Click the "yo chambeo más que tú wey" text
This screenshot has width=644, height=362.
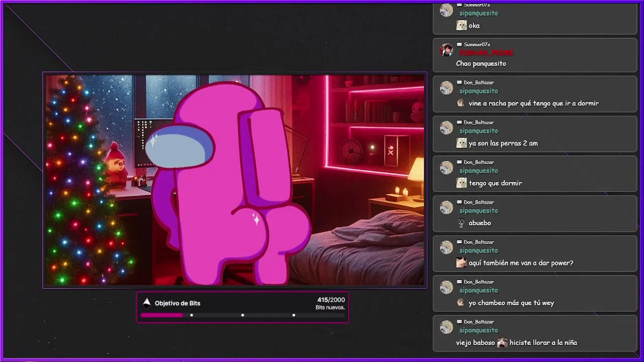511,303
